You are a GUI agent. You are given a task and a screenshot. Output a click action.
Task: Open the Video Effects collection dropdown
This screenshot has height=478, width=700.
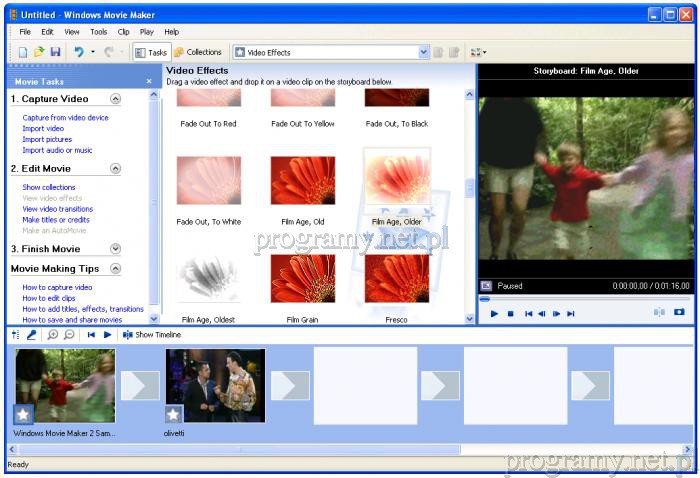pos(423,52)
